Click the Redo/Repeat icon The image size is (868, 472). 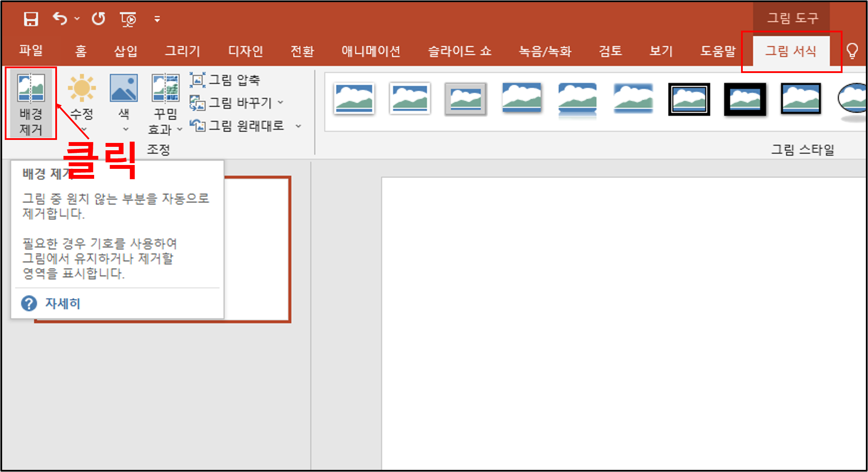click(x=98, y=19)
